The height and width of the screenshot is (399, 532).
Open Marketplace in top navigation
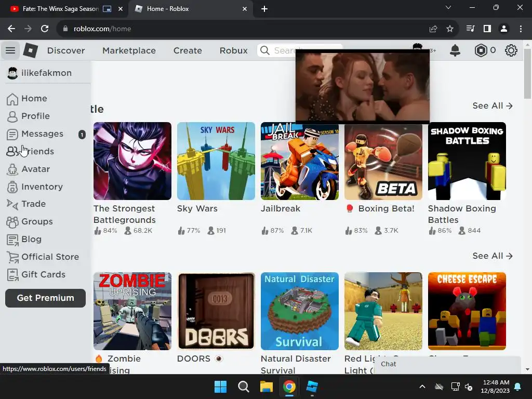tap(129, 50)
